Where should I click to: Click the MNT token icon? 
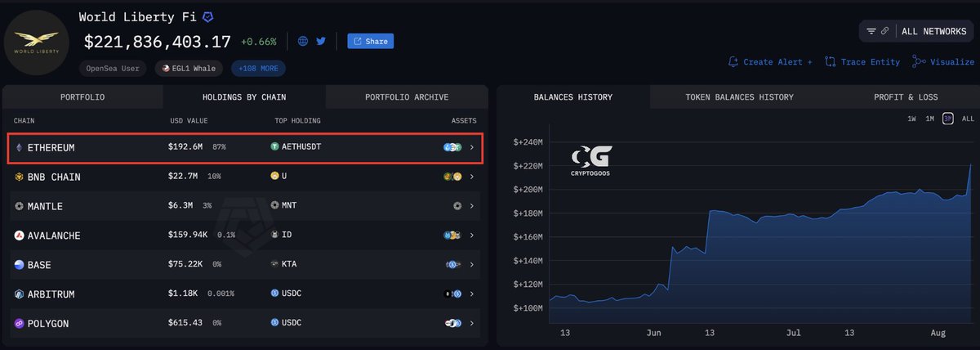click(275, 206)
